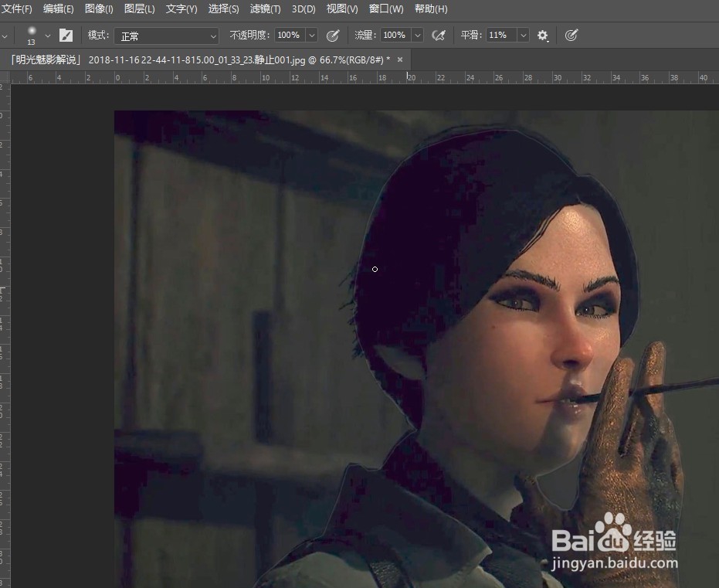Expand the 不透明度 slider arrow
Image resolution: width=719 pixels, height=588 pixels.
pyautogui.click(x=312, y=36)
